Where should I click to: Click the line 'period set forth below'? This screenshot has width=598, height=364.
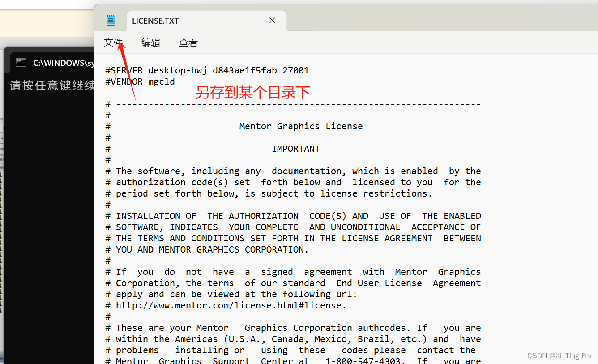click(269, 193)
